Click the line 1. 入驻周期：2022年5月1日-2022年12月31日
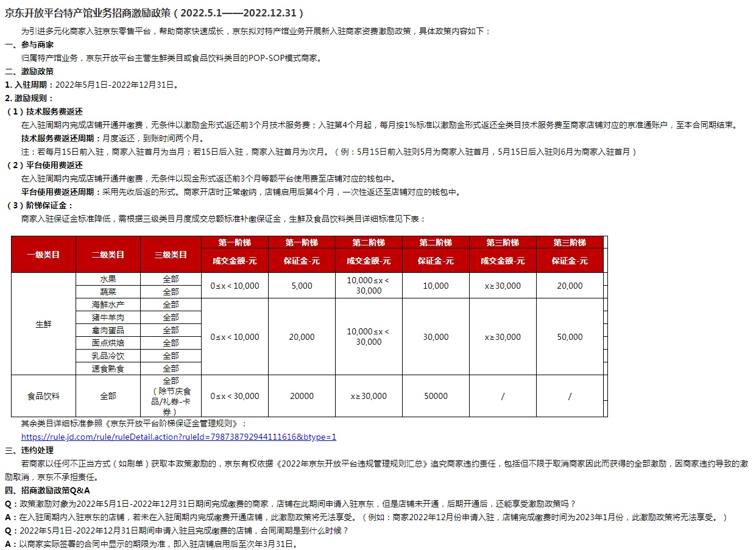This screenshot has width=756, height=550. click(x=91, y=85)
